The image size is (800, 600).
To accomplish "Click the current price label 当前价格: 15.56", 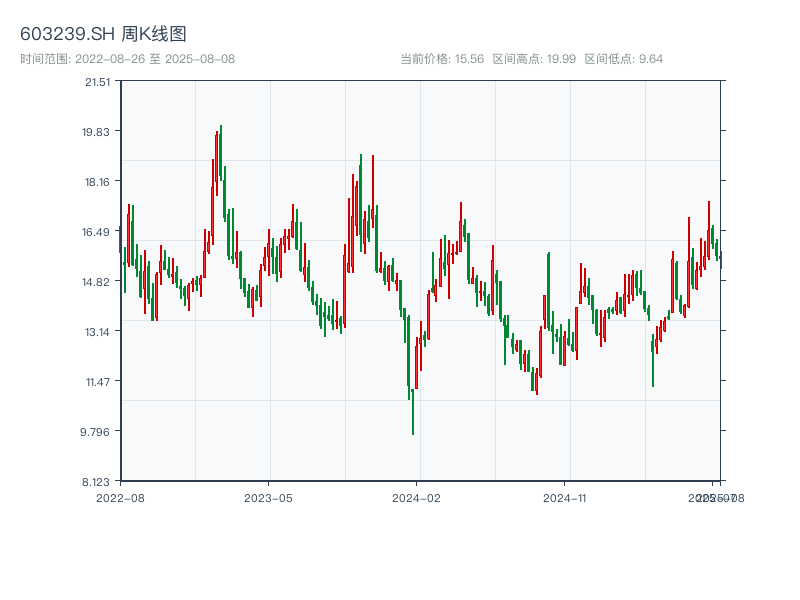I will point(442,59).
